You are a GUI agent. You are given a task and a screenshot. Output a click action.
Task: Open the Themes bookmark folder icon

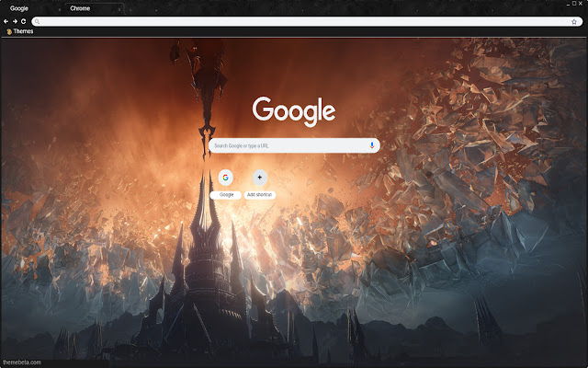coord(9,31)
